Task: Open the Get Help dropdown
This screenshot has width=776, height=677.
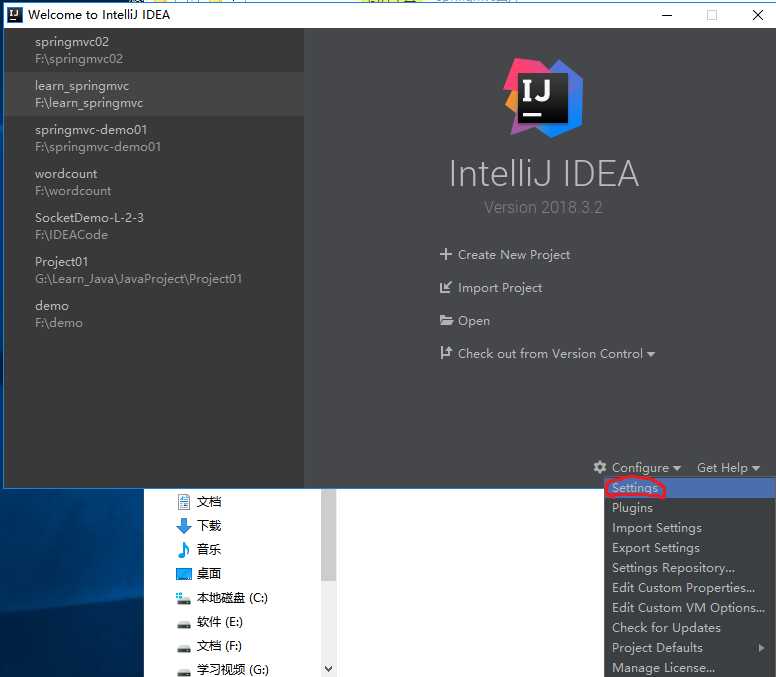Action: click(728, 467)
